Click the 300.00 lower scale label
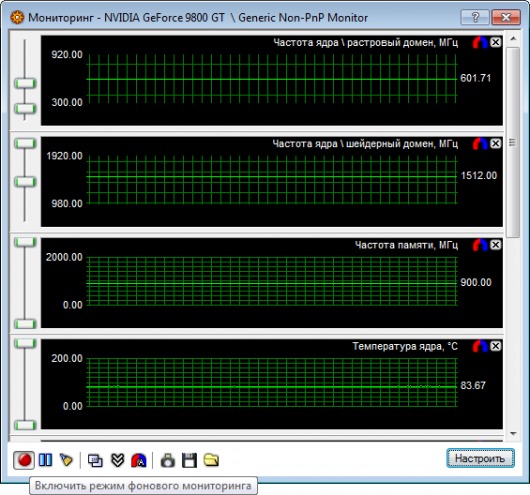530x495 pixels. pyautogui.click(x=67, y=102)
